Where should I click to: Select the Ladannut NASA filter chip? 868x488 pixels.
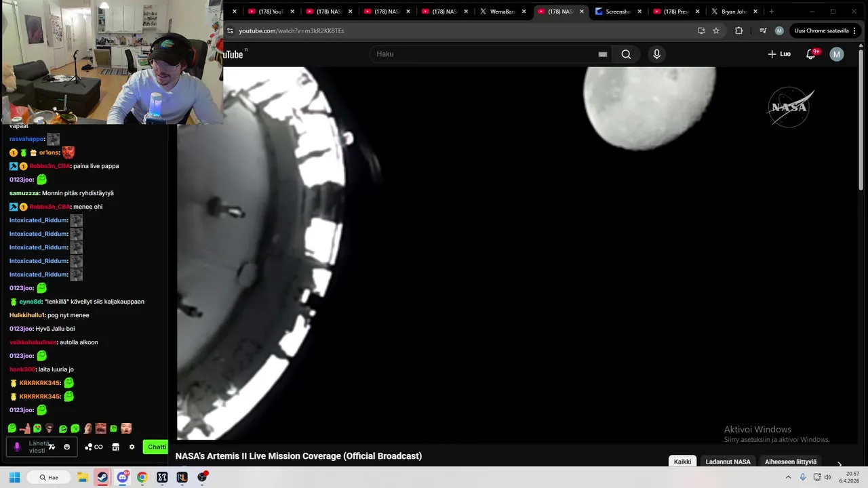point(728,462)
